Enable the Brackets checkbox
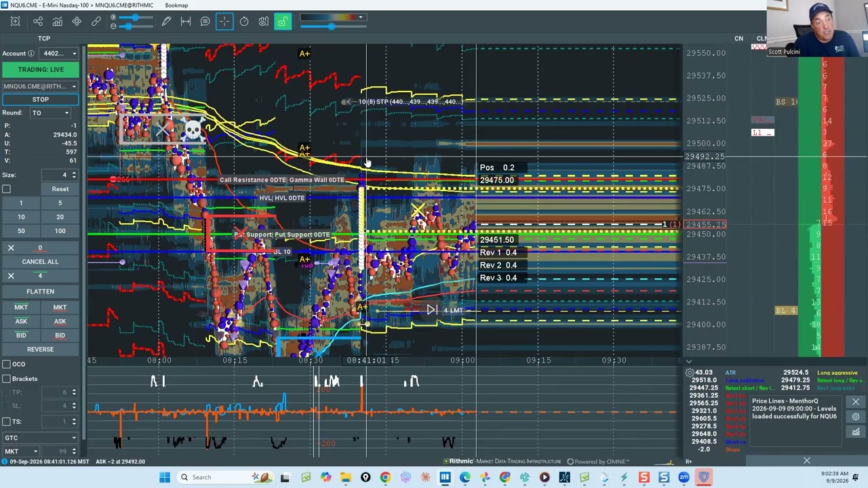 (x=7, y=379)
